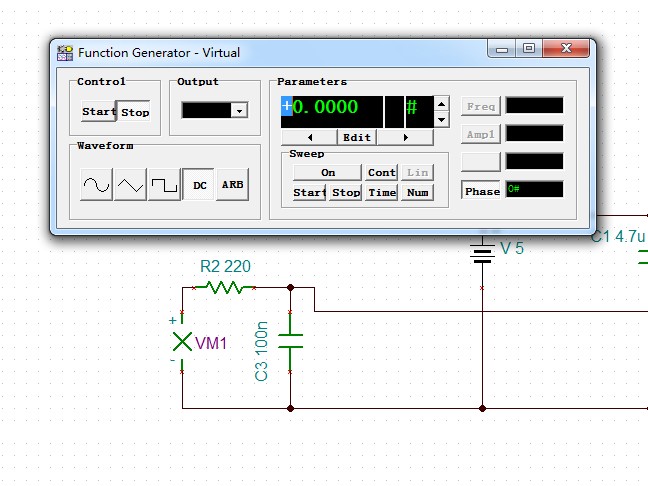Image resolution: width=648 pixels, height=486 pixels.
Task: Click the C3 100n label
Action: tap(261, 351)
